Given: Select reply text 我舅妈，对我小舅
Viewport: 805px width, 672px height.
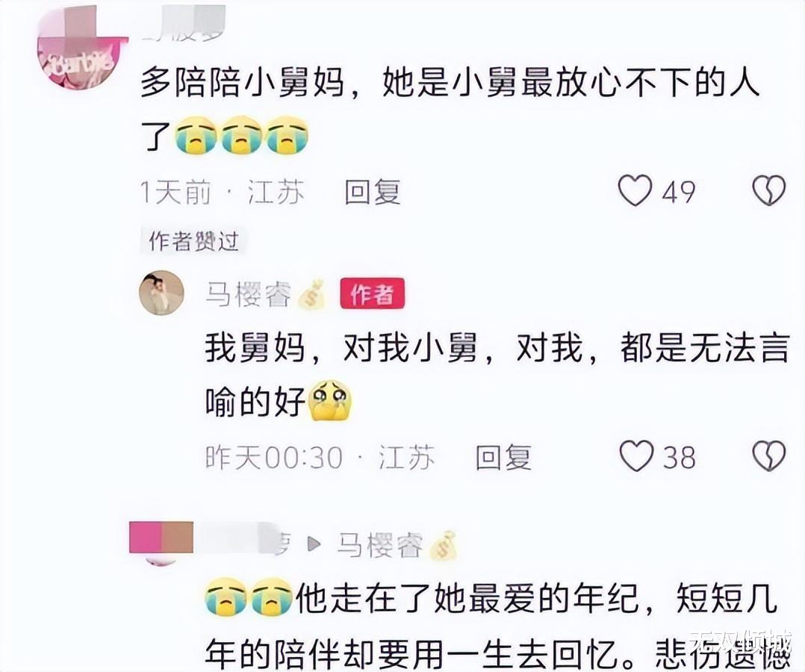Looking at the screenshot, I should 341,348.
